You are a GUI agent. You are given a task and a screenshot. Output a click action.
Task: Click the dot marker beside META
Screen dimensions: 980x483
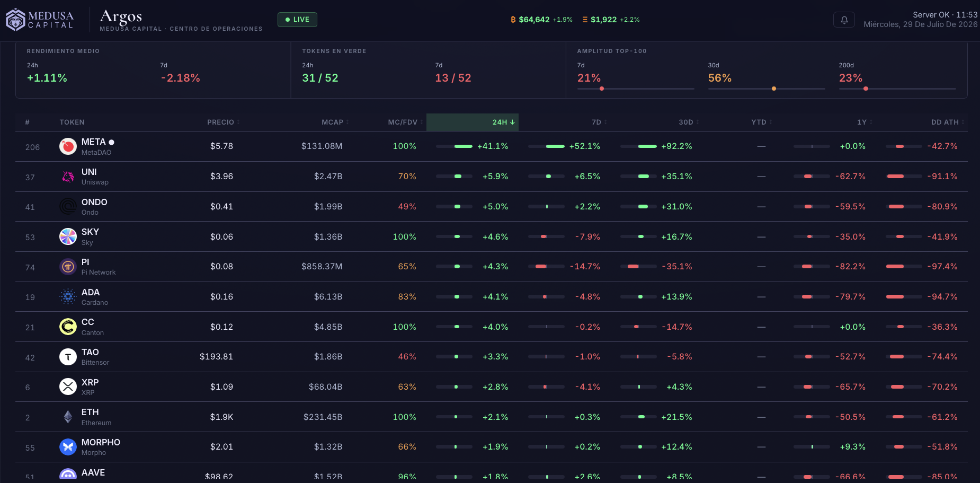[111, 142]
